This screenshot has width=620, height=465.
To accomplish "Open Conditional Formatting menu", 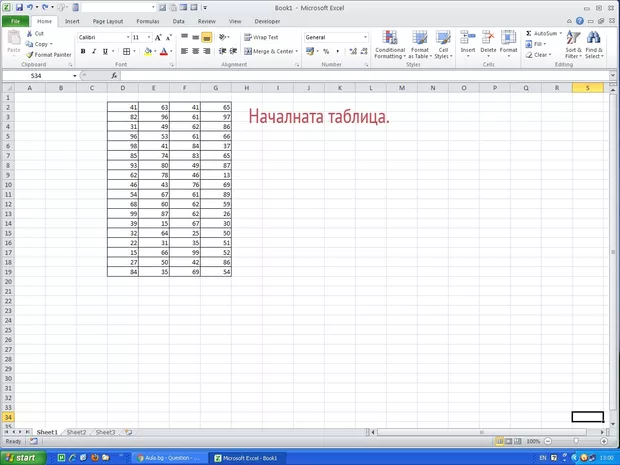I will coord(390,45).
